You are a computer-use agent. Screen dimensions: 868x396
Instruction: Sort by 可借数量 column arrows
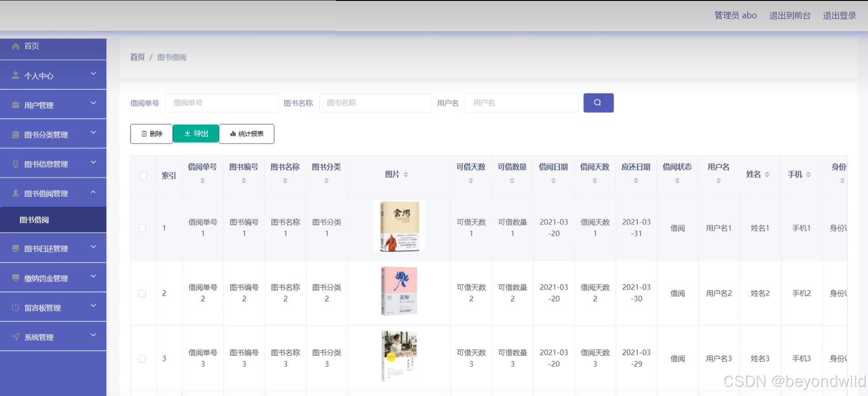[x=512, y=181]
